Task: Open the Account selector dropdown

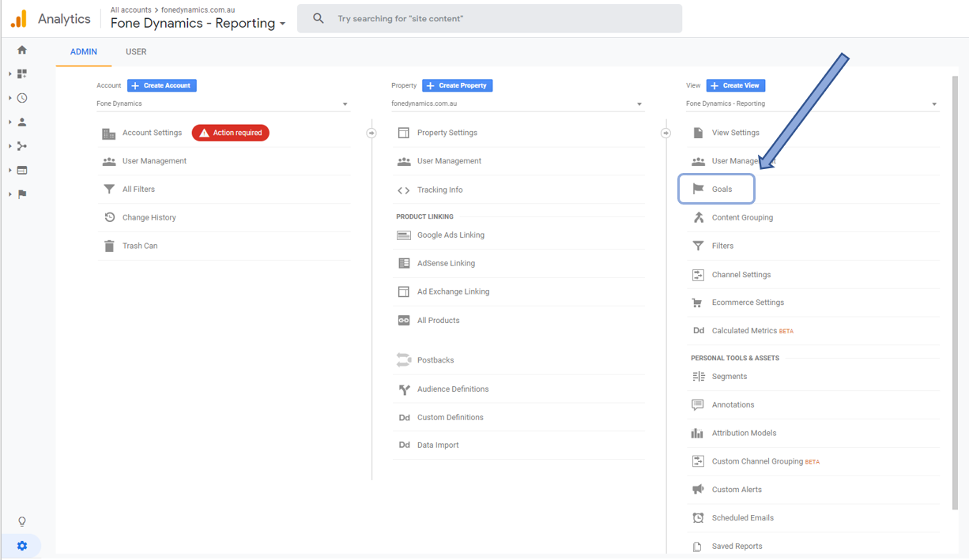Action: (222, 103)
